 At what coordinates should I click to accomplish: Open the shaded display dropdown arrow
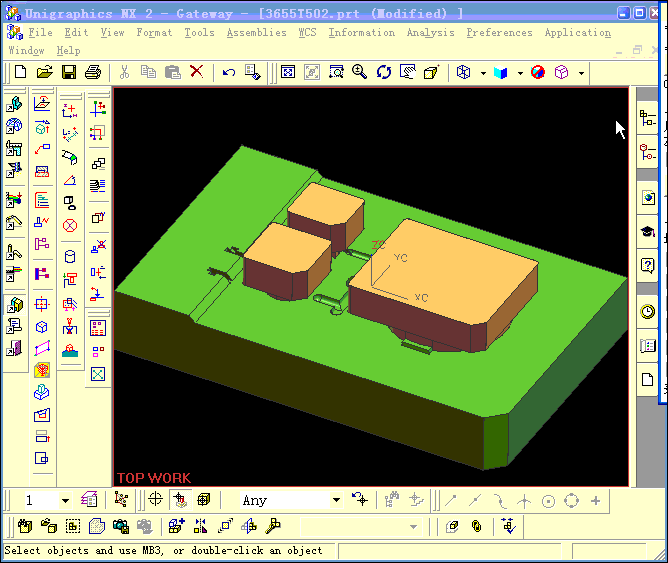pos(520,73)
